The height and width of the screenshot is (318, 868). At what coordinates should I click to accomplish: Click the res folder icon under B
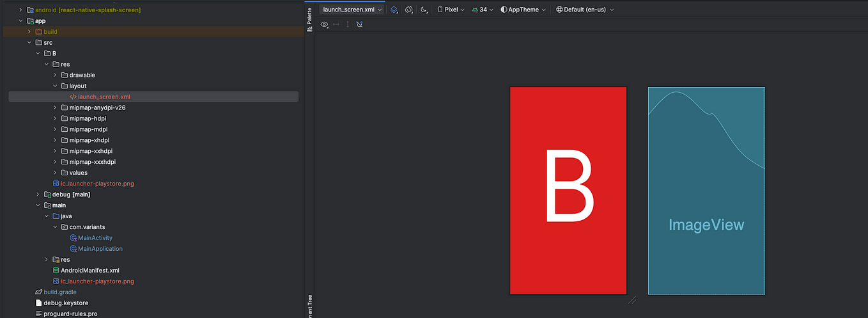[x=56, y=64]
